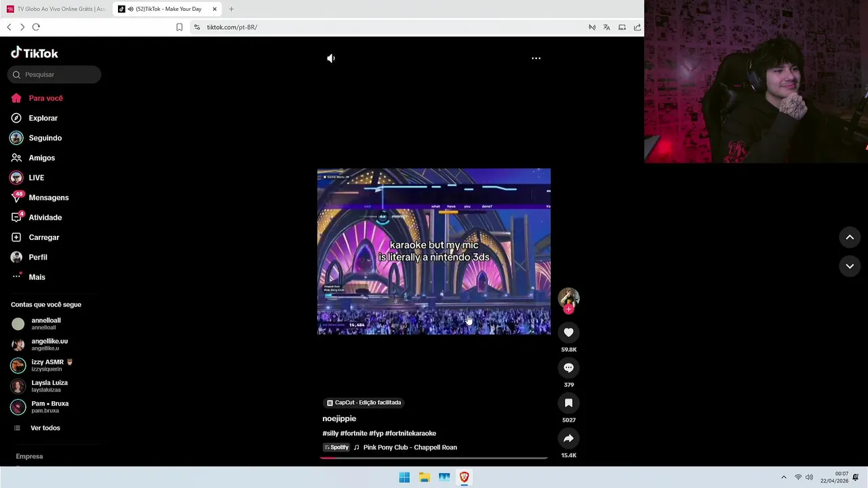Open Windows Start menu
Viewport: 868px width, 488px height.
coord(404,477)
